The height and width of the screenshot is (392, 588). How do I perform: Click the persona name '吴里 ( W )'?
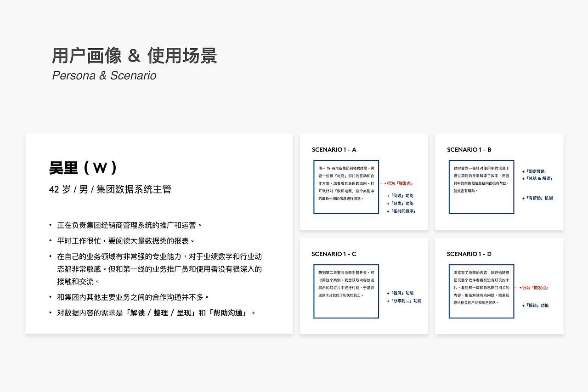coord(83,168)
